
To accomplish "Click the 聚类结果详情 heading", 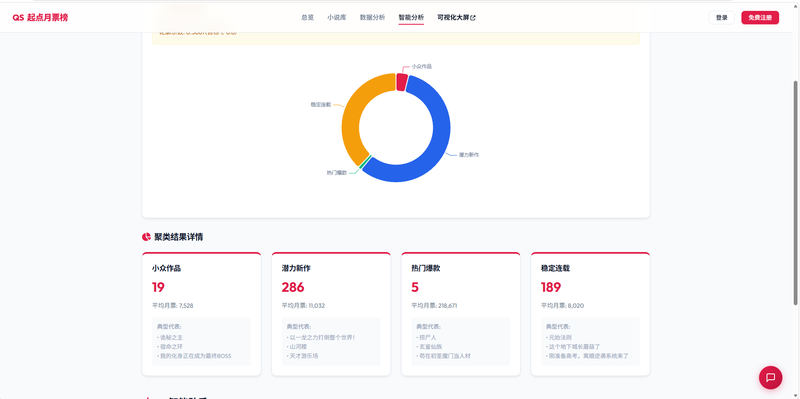I will [x=179, y=237].
